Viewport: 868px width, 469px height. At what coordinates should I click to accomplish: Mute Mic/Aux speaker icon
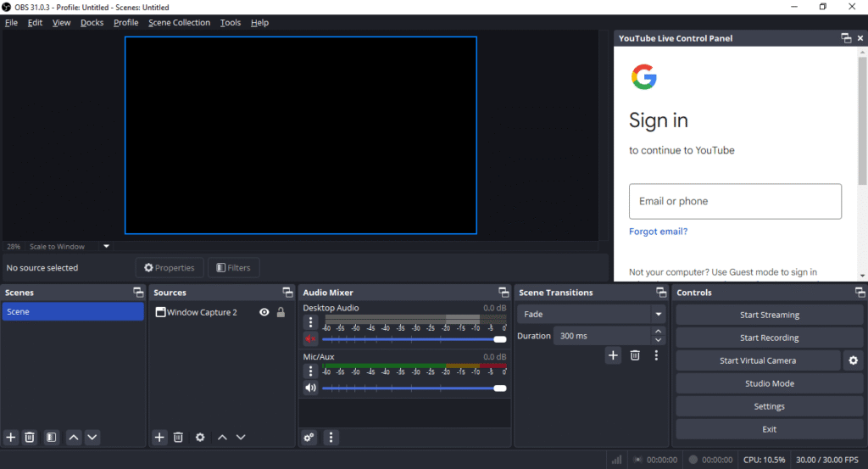310,388
